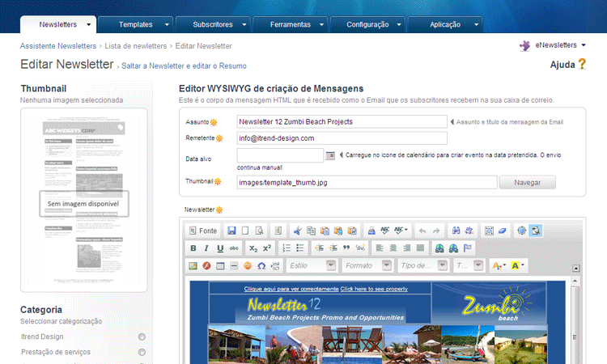
Task: Click the Preview magnifier document icon
Action: [x=259, y=231]
